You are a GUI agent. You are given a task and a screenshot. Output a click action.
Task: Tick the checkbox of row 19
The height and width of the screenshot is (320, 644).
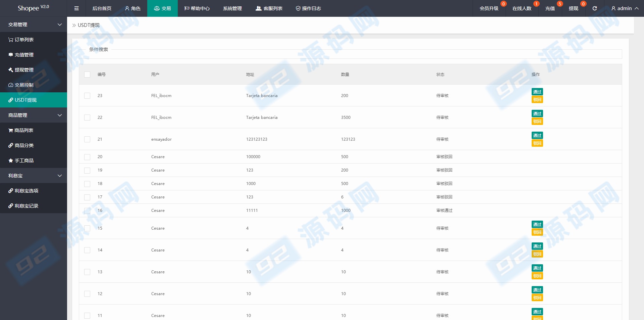(87, 170)
